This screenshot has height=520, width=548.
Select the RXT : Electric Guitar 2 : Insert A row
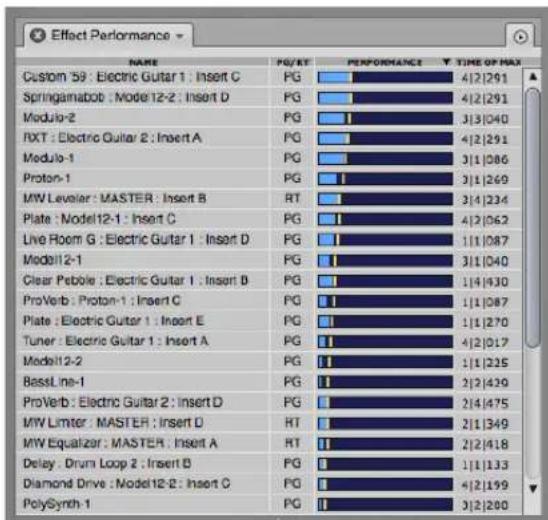point(269,138)
